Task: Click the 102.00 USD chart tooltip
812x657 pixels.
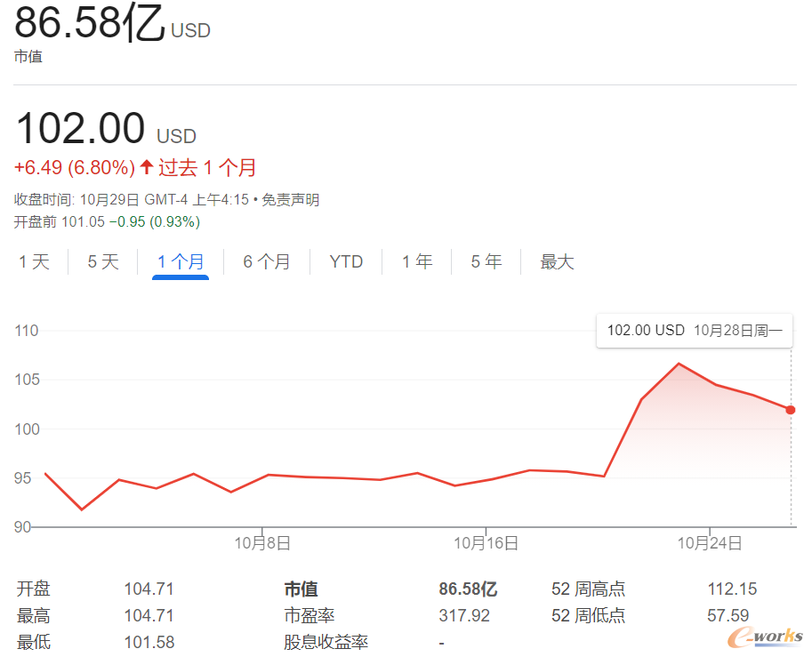Action: point(695,331)
